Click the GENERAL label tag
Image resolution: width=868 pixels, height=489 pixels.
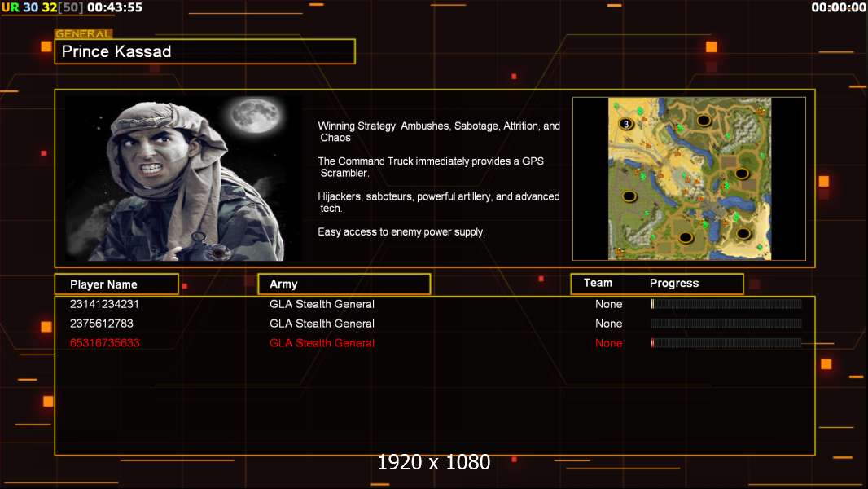84,33
